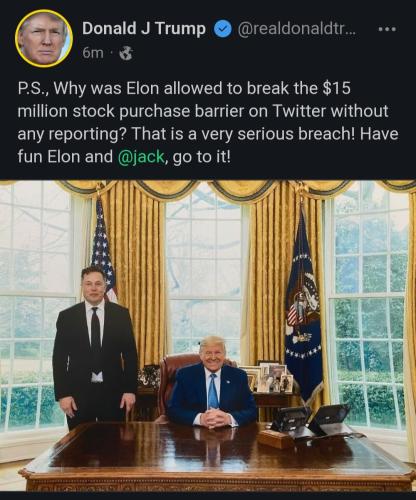
Task: Open the three-dot more options menu
Action: [387, 29]
